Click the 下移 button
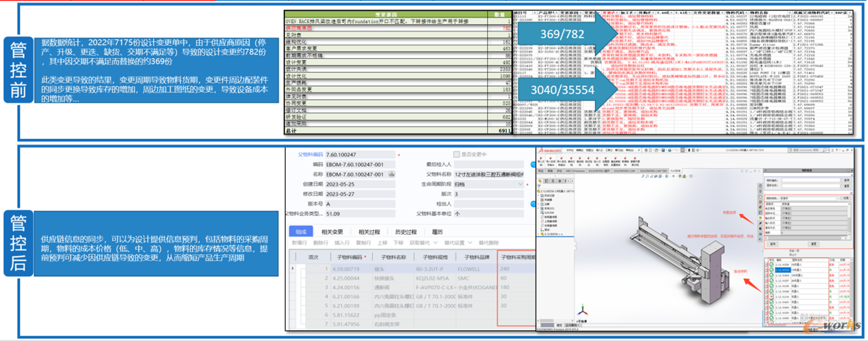Viewport: 868px width, 341px height. pos(399,243)
